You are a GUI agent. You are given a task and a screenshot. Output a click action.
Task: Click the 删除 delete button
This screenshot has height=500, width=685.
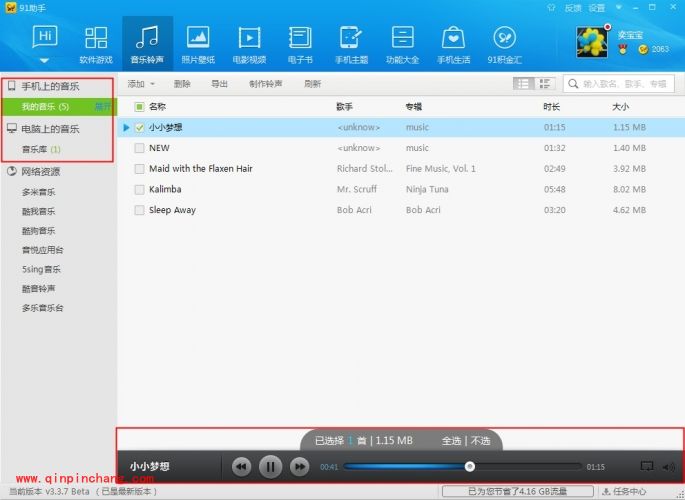click(182, 84)
